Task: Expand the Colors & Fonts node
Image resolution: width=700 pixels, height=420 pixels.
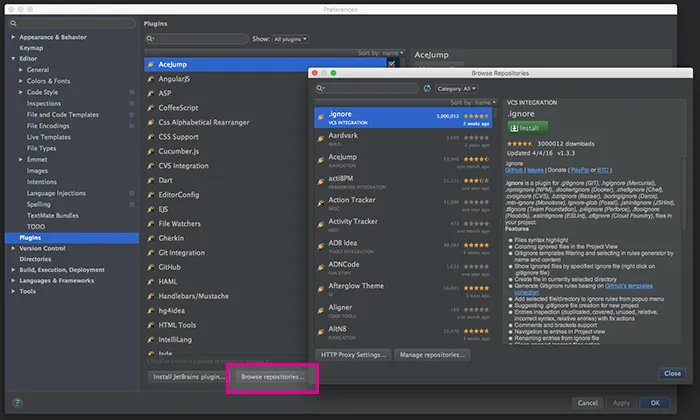Action: pos(21,81)
